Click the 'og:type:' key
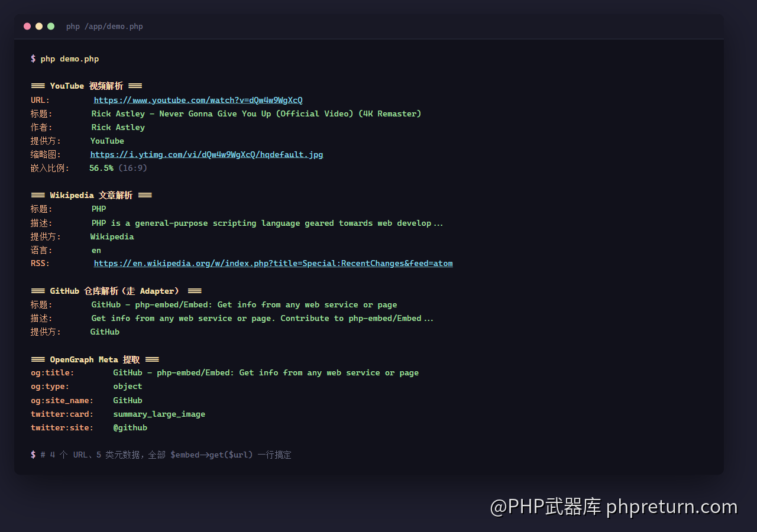 [x=50, y=387]
